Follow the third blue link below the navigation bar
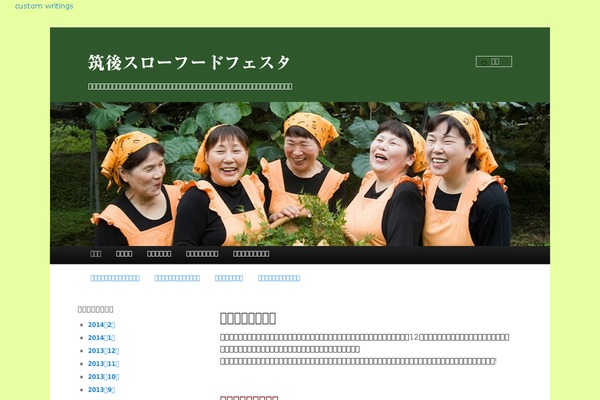 229,278
